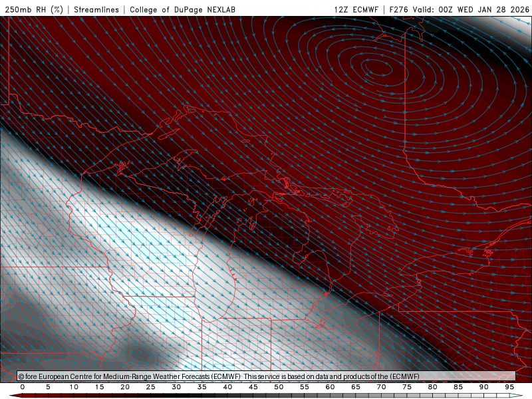Click the "80" color scale label
This screenshot has height=399, width=532.
click(x=433, y=387)
